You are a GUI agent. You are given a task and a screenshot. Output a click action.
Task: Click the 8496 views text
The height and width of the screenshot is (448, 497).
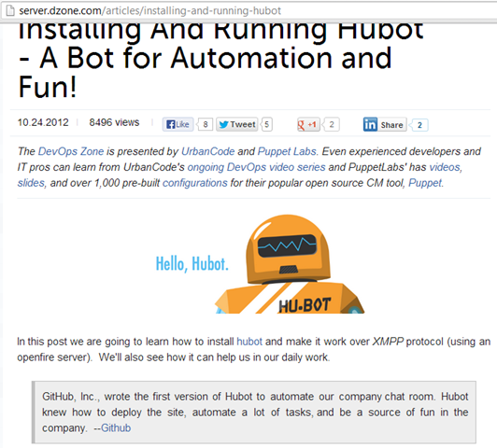tap(114, 122)
